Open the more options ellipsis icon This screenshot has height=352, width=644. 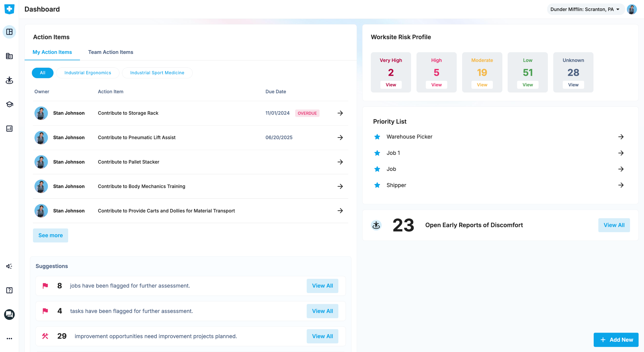(9, 339)
